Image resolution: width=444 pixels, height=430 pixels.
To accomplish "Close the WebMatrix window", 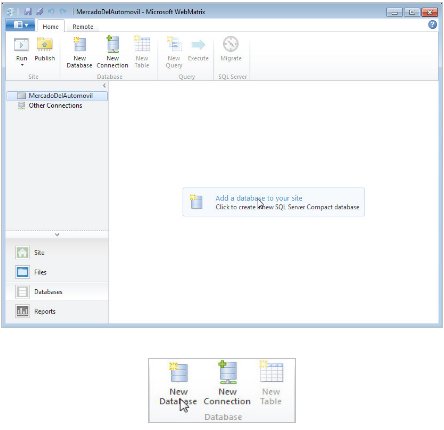I will click(430, 12).
